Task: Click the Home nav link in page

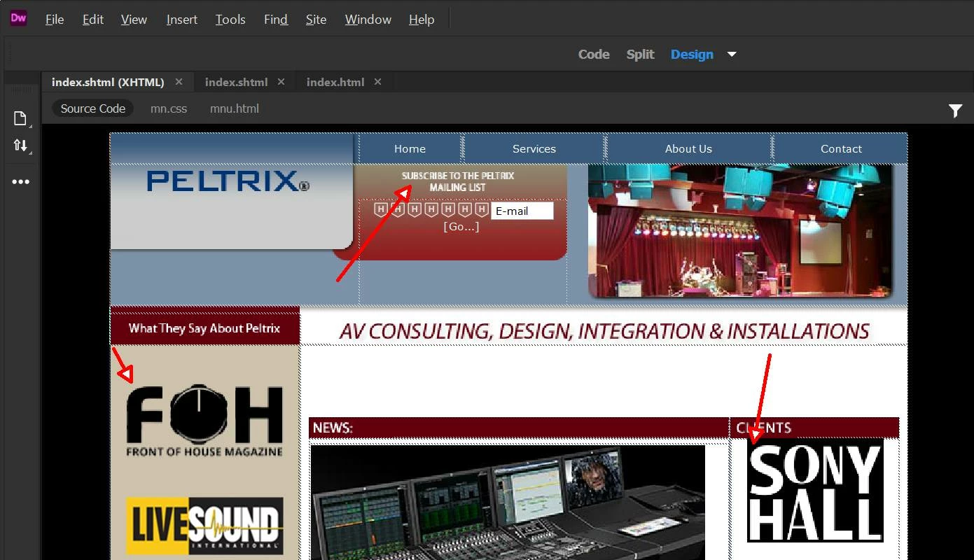Action: click(x=410, y=148)
